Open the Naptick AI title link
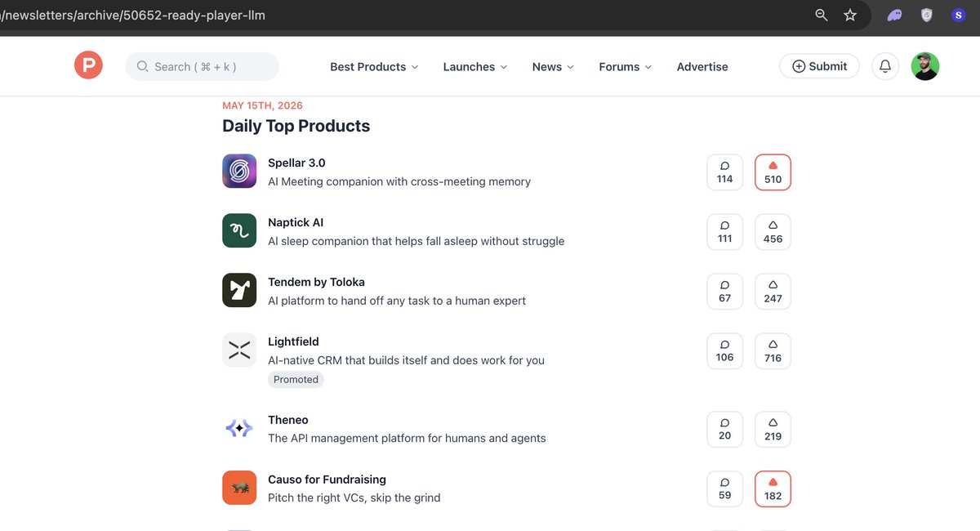 [x=296, y=222]
